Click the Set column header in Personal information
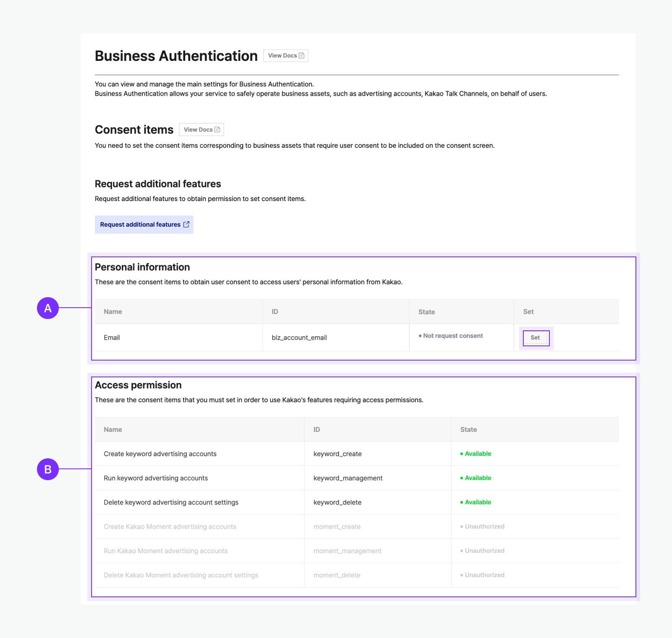Image resolution: width=672 pixels, height=638 pixels. point(528,311)
